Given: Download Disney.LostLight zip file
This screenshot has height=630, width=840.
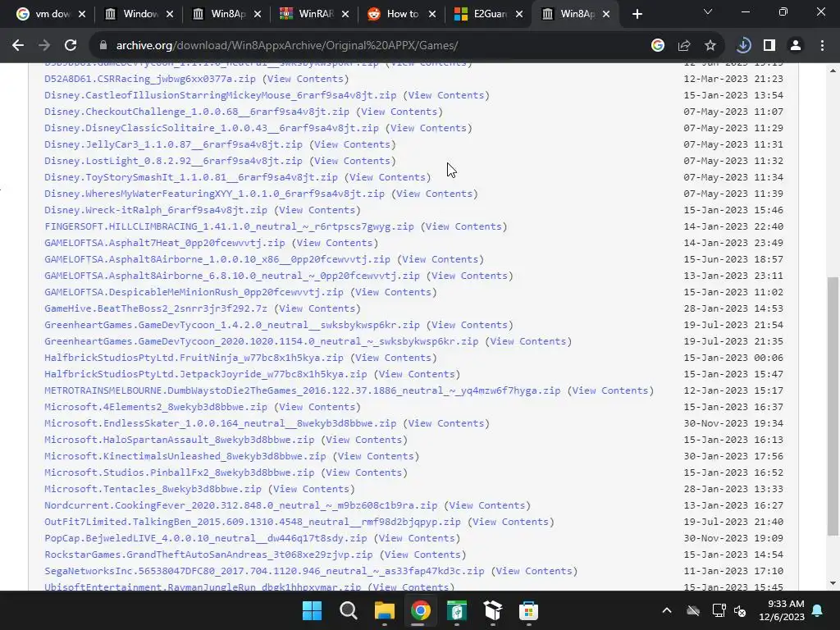Looking at the screenshot, I should [x=174, y=161].
